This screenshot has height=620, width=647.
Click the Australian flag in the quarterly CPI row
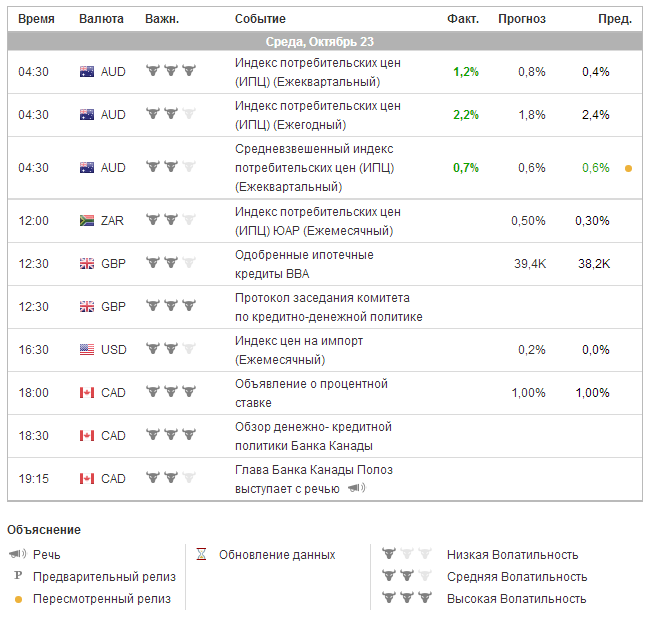click(x=87, y=72)
